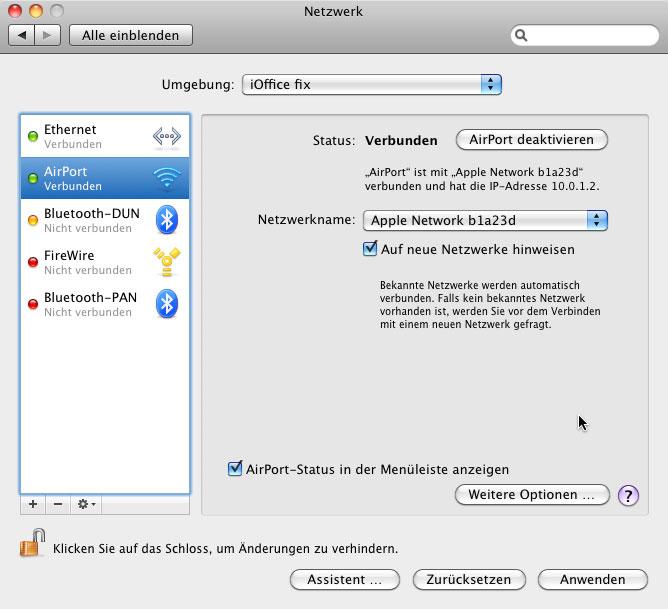Close the Netzwerk window with red button

point(15,11)
